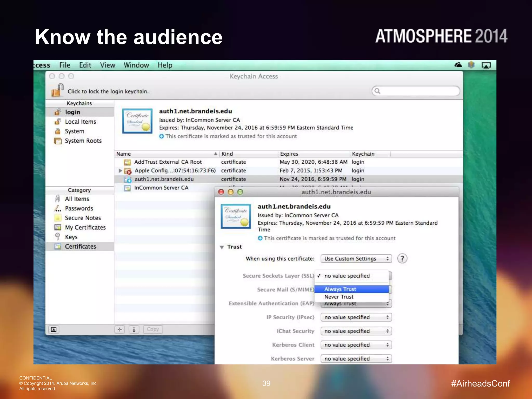Click the System keychain padlock icon

pyautogui.click(x=58, y=131)
